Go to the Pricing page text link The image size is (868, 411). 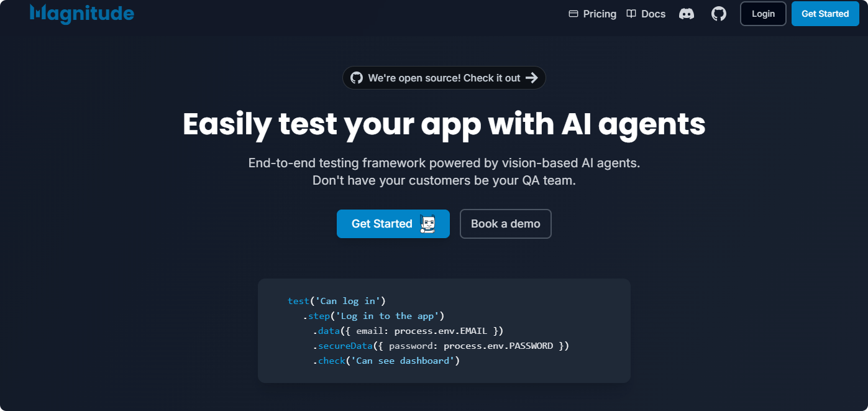pos(600,14)
